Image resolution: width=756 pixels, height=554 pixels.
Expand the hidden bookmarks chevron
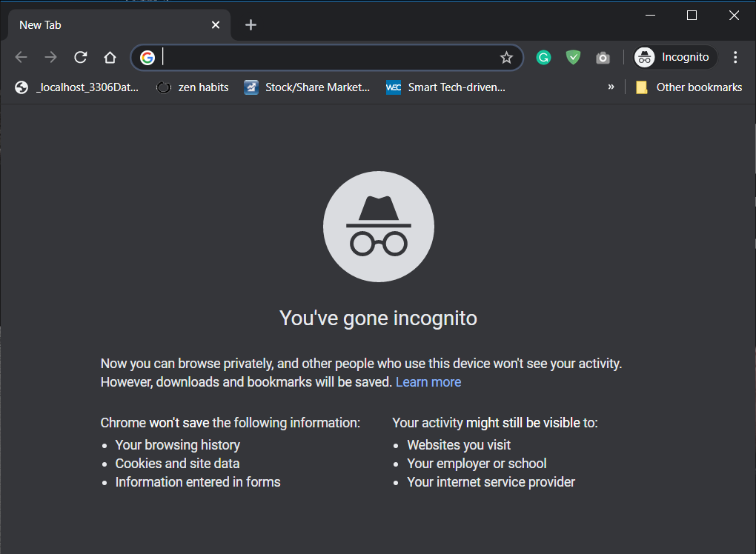click(611, 87)
